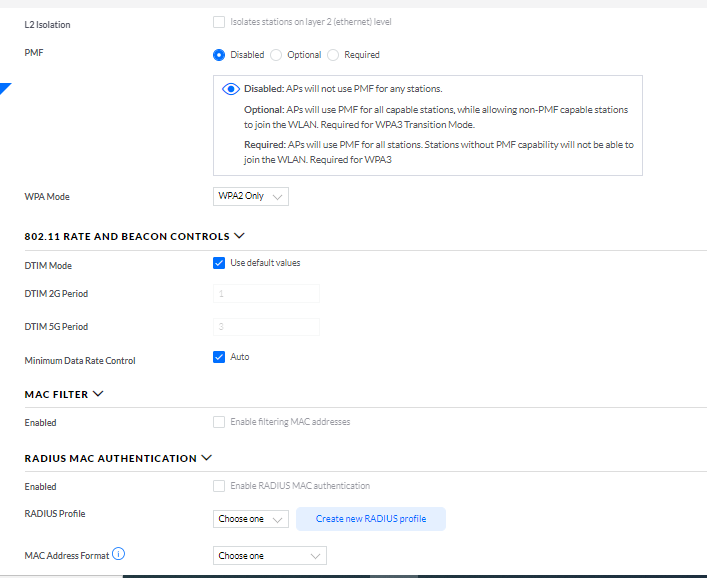The width and height of the screenshot is (707, 578).
Task: Uncheck DTIM Mode use default values
Action: pyautogui.click(x=219, y=264)
